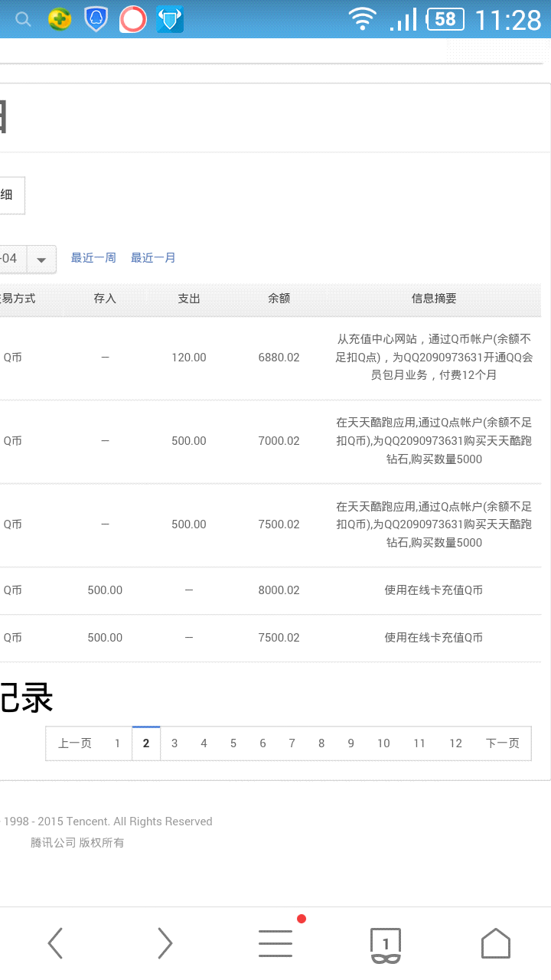The width and height of the screenshot is (551, 980).
Task: Open the browser menu hamburger icon
Action: coord(275,943)
